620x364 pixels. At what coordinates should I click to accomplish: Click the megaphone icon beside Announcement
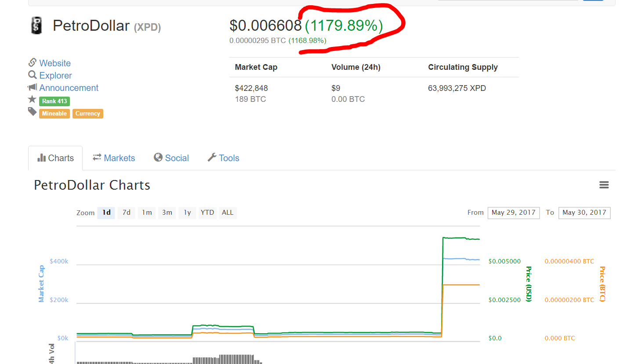32,87
